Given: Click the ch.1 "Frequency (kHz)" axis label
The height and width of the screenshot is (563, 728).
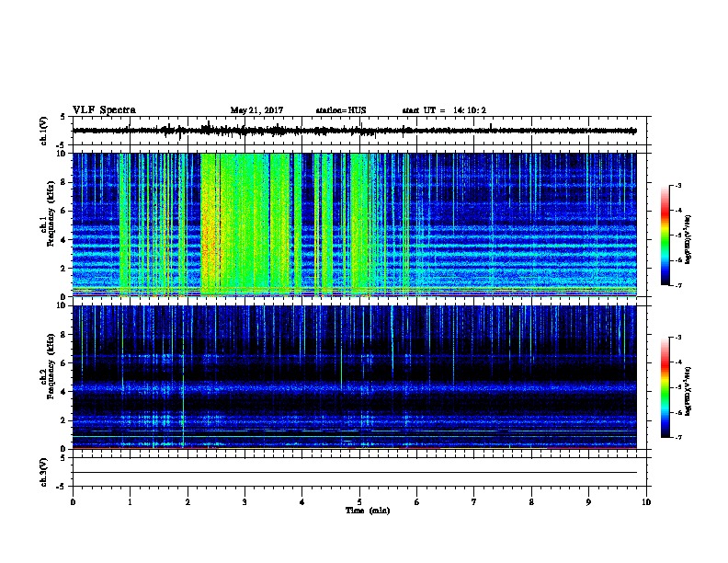Looking at the screenshot, I should tap(51, 213).
